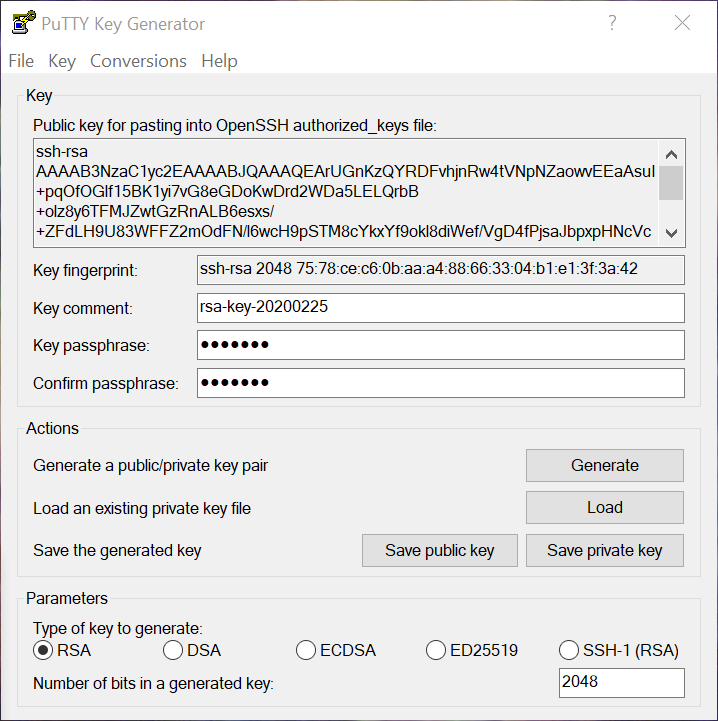This screenshot has width=718, height=721.
Task: Click the key line starting '+pqOfOGlf15BK1yi7'
Action: click(227, 191)
